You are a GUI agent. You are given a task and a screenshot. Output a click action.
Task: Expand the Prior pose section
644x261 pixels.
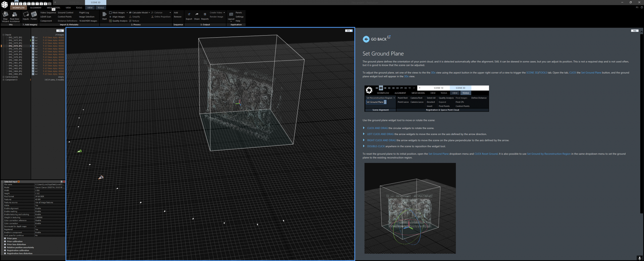pyautogui.click(x=5, y=238)
